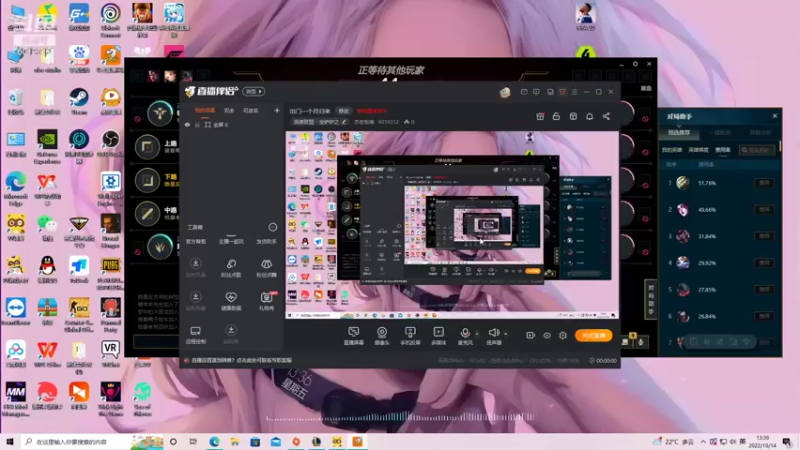Click the use button for the 49.66% hero
The image size is (800, 450).
(764, 209)
